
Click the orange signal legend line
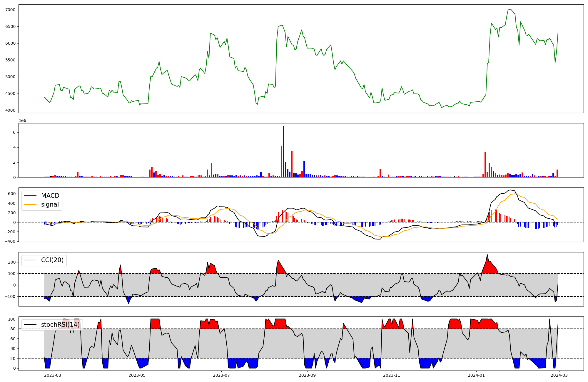pyautogui.click(x=30, y=205)
